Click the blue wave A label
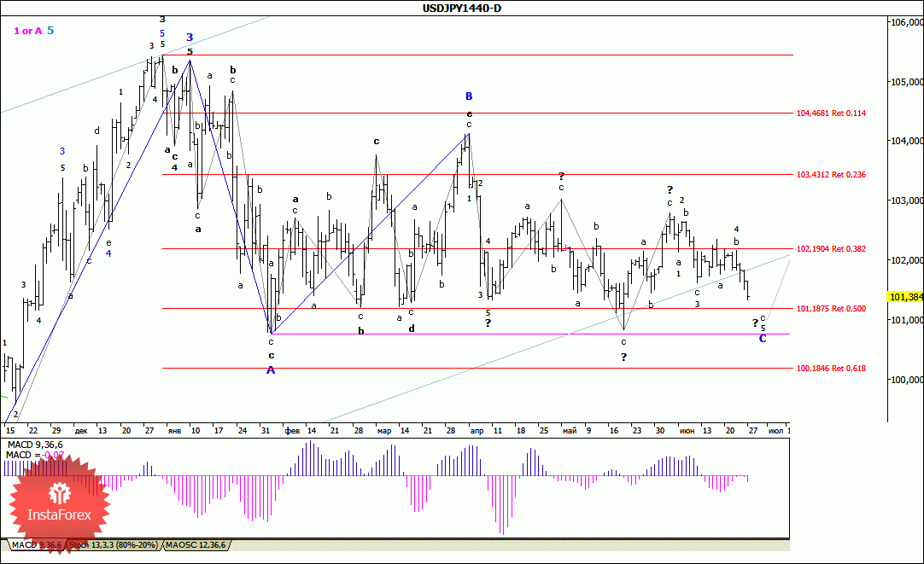Viewport: 924px width, 564px height. pos(271,369)
